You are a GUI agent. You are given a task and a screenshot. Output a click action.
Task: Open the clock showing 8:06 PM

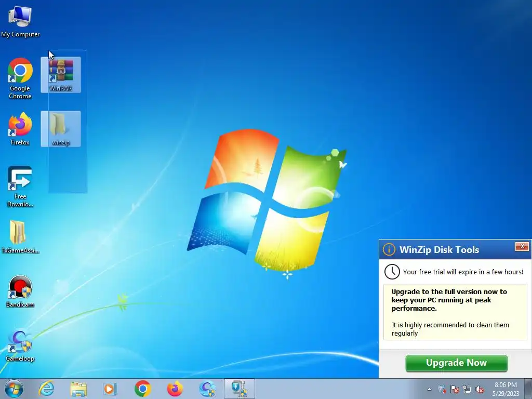click(506, 389)
